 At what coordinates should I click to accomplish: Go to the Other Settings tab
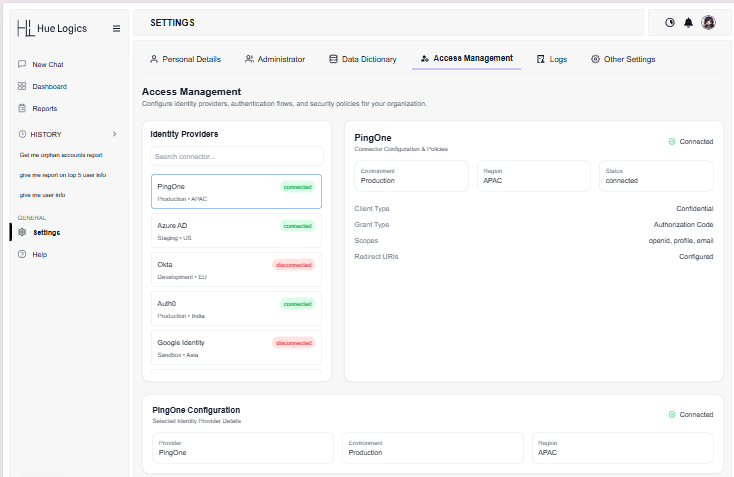point(623,59)
